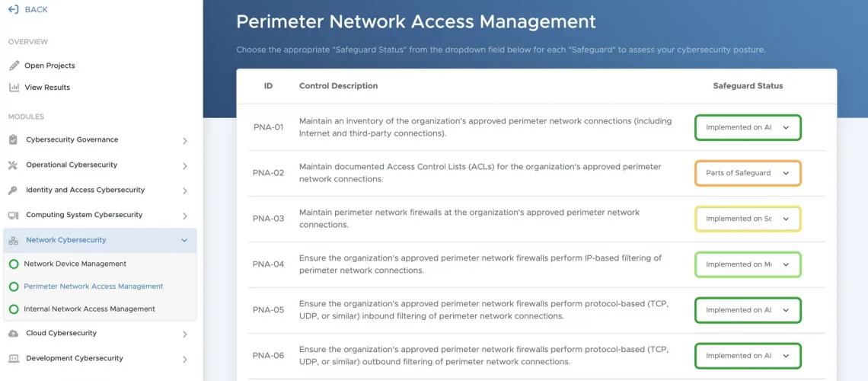This screenshot has height=381, width=868.
Task: Click the View Results chart icon
Action: [14, 88]
